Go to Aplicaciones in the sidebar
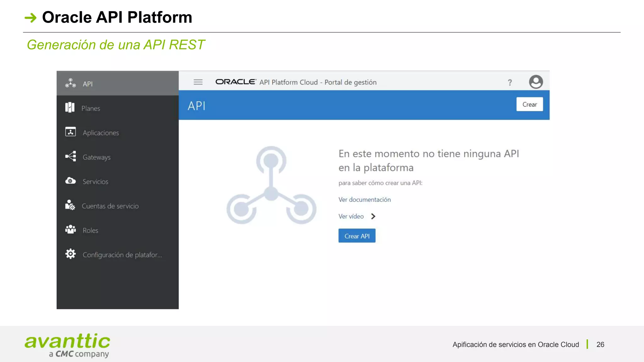 [x=118, y=132]
